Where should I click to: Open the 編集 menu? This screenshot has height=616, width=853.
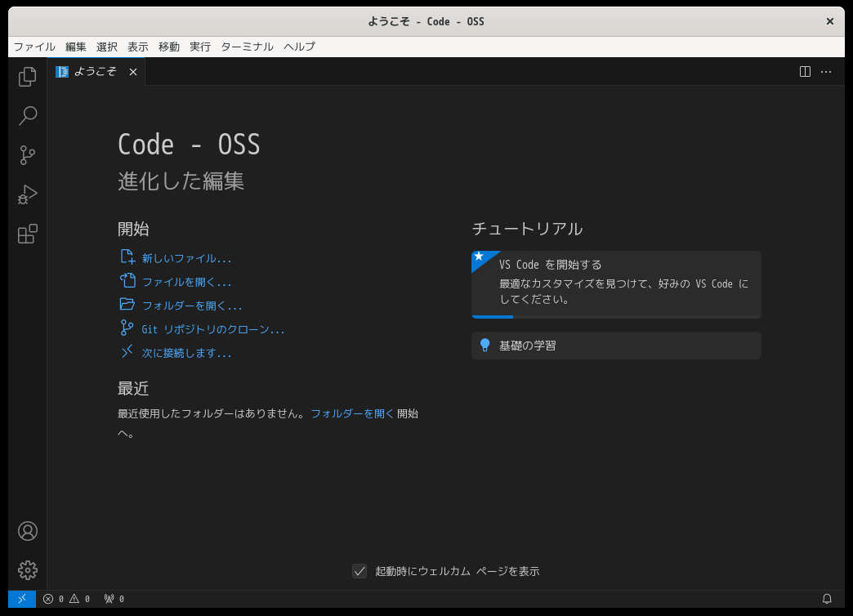point(76,47)
